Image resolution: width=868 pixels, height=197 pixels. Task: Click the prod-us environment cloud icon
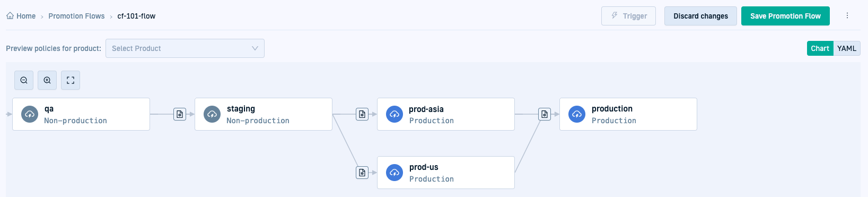tap(394, 173)
